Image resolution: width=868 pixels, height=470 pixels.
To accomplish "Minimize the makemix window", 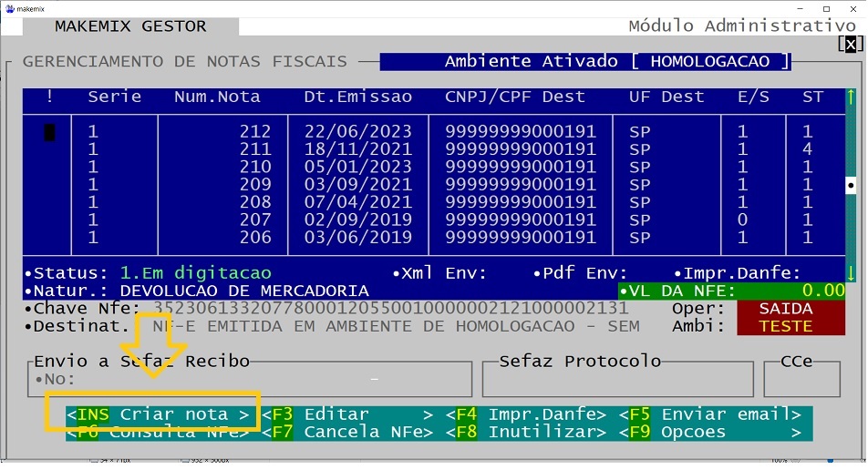I will pos(801,9).
